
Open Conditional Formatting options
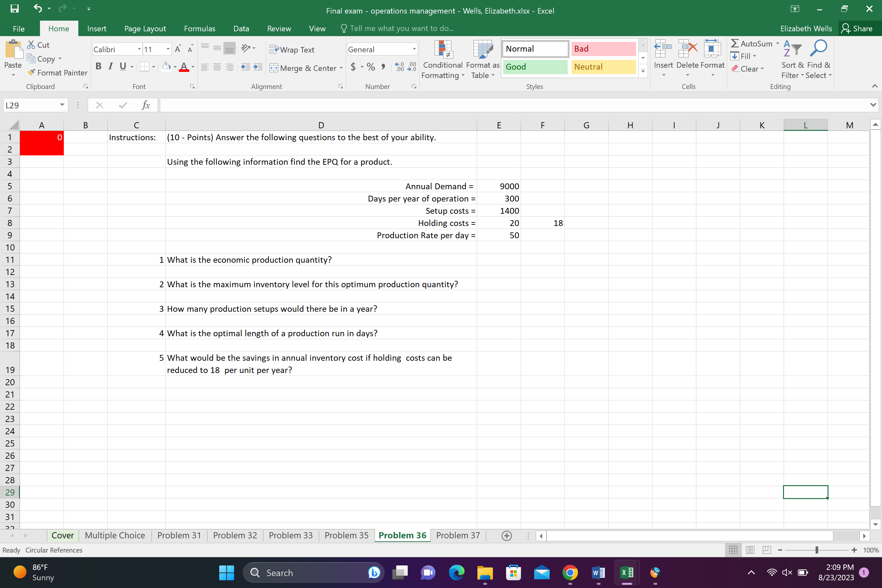pos(443,58)
